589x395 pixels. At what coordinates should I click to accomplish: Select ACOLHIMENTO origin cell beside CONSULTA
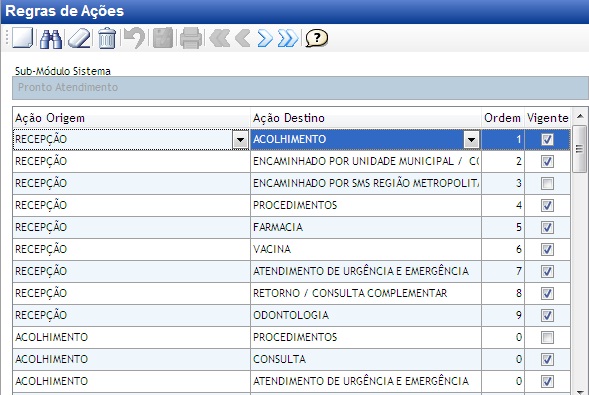pyautogui.click(x=131, y=359)
